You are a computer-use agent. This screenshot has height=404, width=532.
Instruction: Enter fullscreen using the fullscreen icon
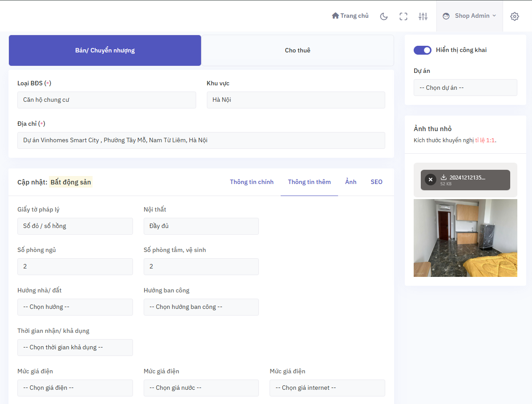point(403,16)
